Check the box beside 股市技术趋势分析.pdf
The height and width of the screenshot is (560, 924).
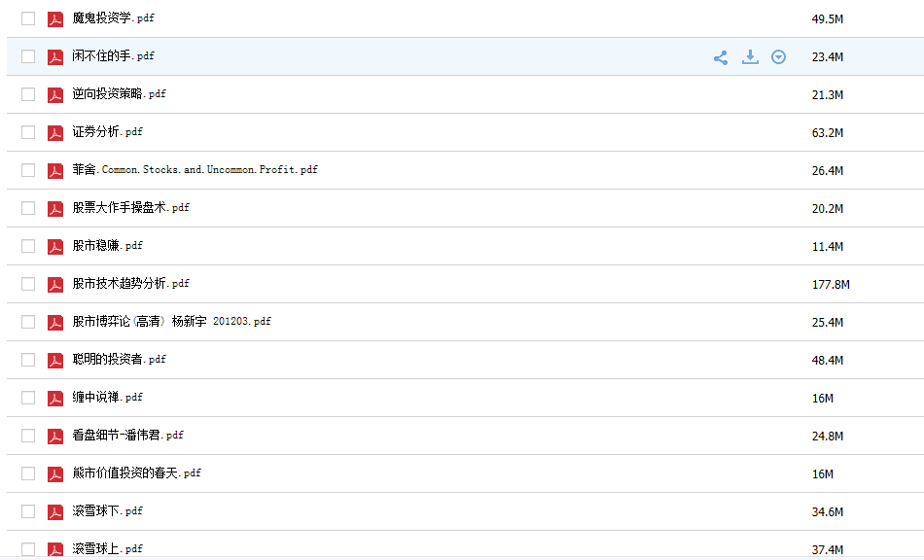[x=28, y=284]
